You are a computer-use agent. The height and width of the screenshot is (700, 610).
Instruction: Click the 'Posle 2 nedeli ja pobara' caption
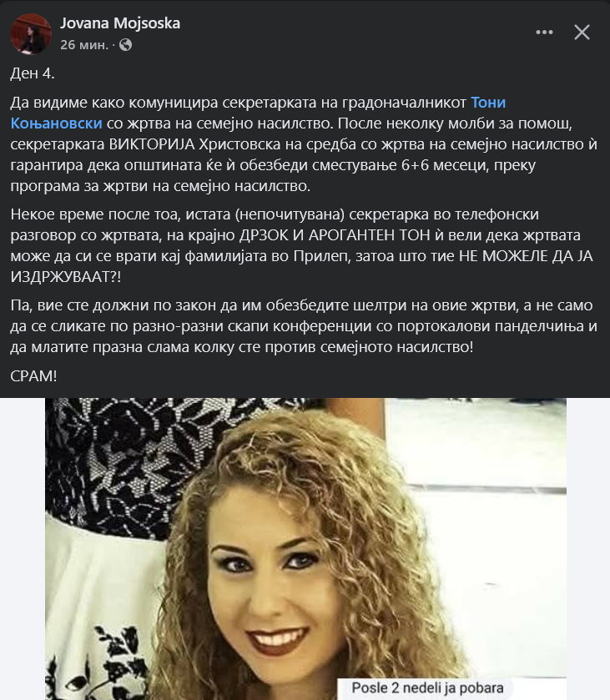(427, 688)
